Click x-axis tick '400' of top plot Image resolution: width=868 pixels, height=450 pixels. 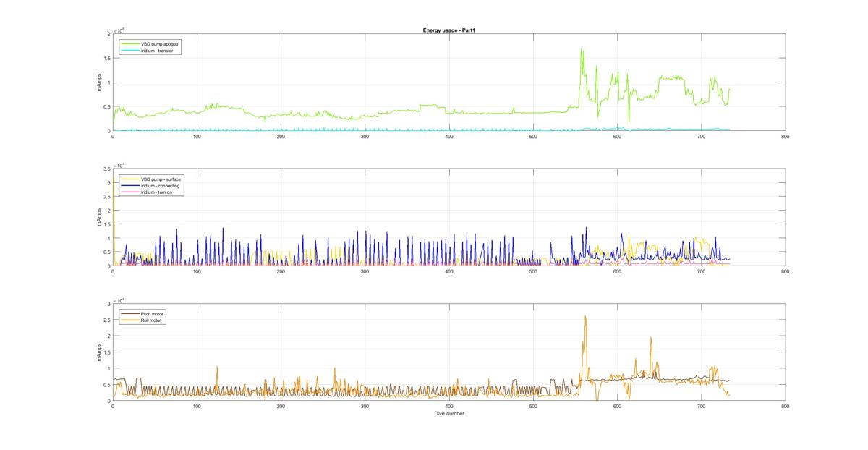[448, 136]
